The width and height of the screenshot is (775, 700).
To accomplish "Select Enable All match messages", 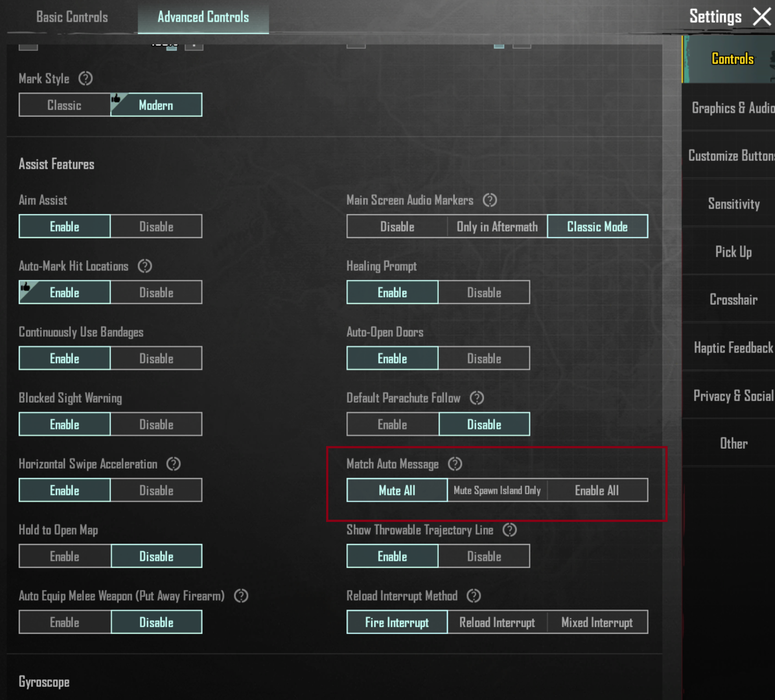I will coord(597,490).
